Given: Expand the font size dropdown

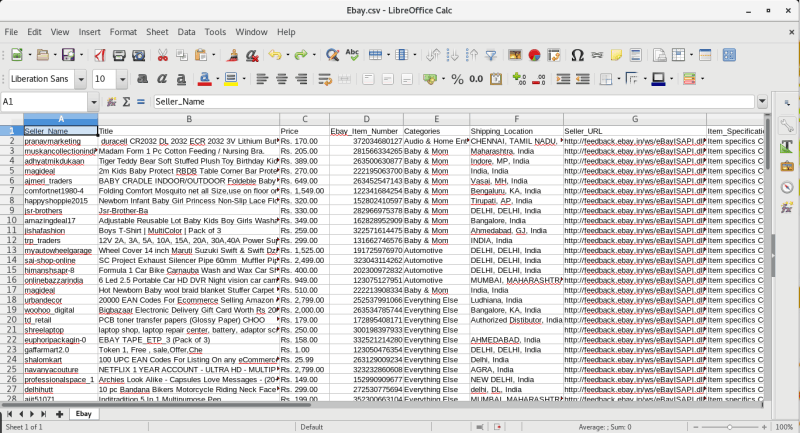Looking at the screenshot, I should click(x=121, y=78).
